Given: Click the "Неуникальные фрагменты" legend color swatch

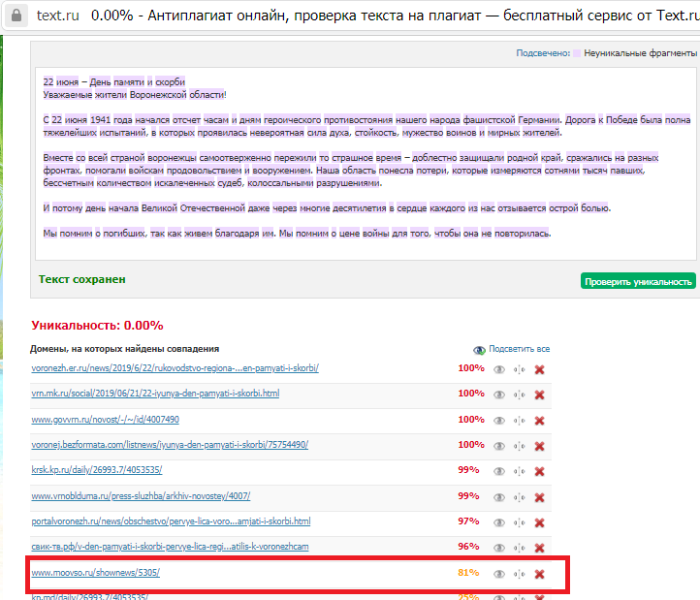Looking at the screenshot, I should click(x=578, y=53).
